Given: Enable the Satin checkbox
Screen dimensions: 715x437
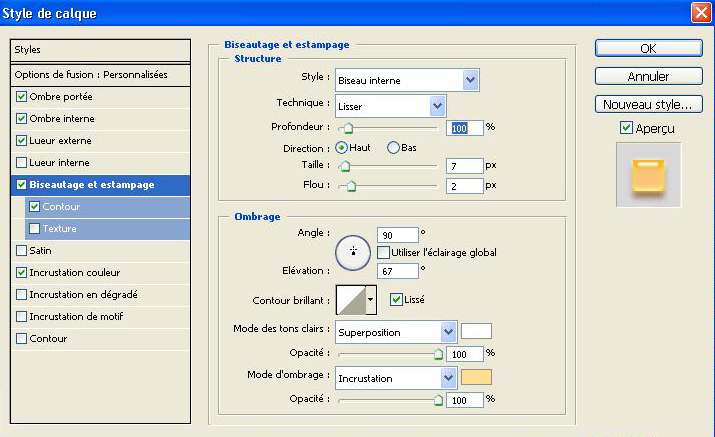Looking at the screenshot, I should pos(21,250).
